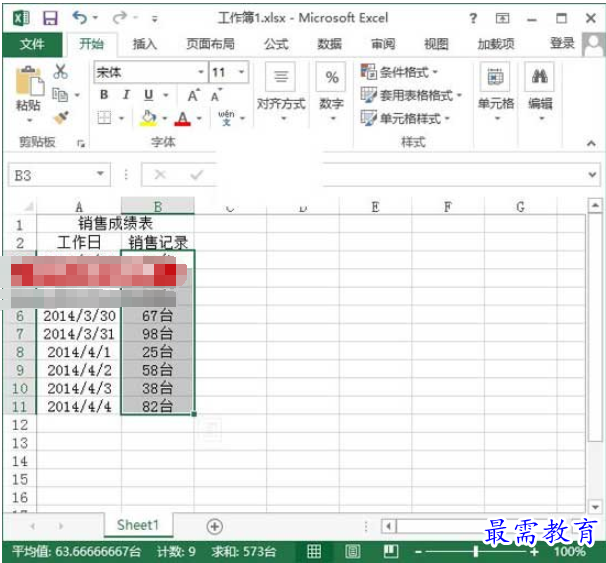This screenshot has width=606, height=563.
Task: Select the Sheet1 worksheet tab
Action: 138,525
